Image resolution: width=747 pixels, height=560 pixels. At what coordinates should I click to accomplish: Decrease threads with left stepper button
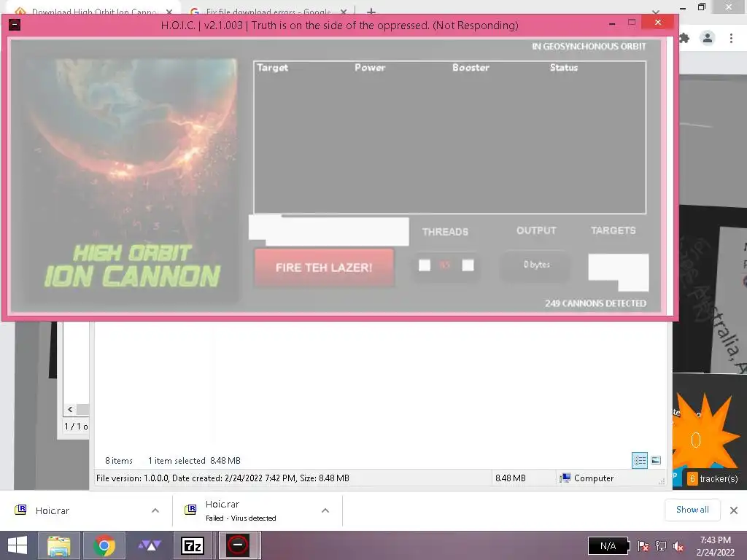tap(425, 265)
